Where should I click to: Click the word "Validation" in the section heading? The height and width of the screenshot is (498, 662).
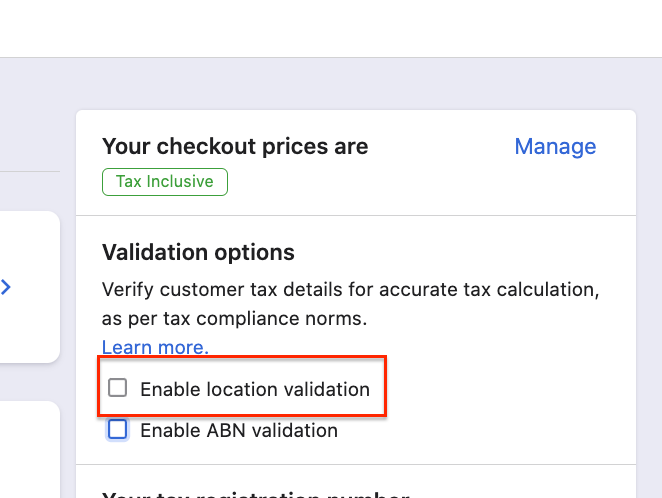151,252
